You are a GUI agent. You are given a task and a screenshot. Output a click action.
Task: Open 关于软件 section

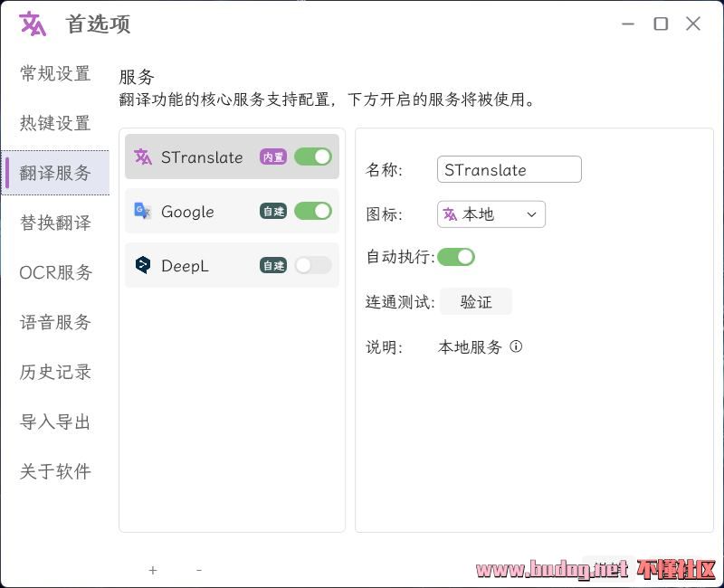55,471
